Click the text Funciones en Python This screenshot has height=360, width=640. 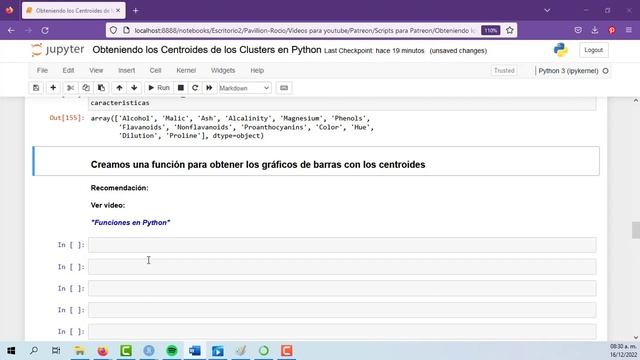131,222
